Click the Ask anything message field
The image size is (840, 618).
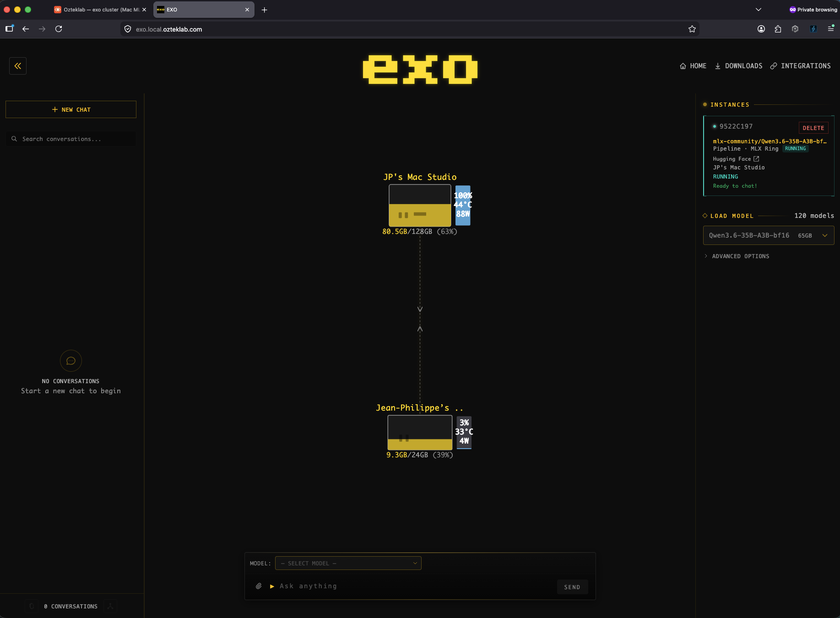[x=412, y=586]
